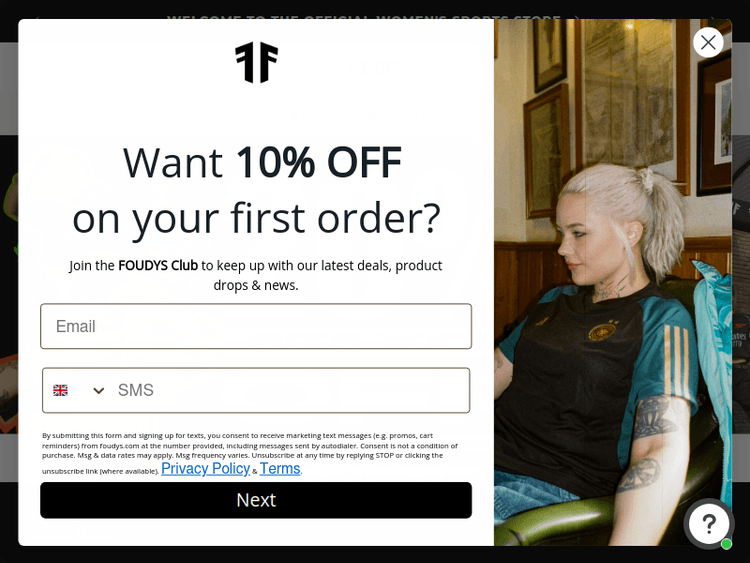Click the SMS consent disclaimer paragraph
The image size is (750, 563).
[x=250, y=453]
